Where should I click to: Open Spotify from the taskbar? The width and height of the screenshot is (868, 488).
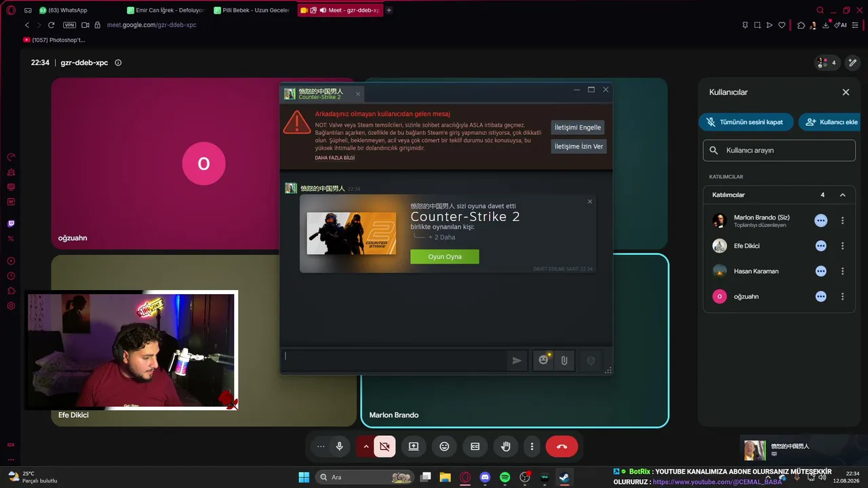(505, 477)
